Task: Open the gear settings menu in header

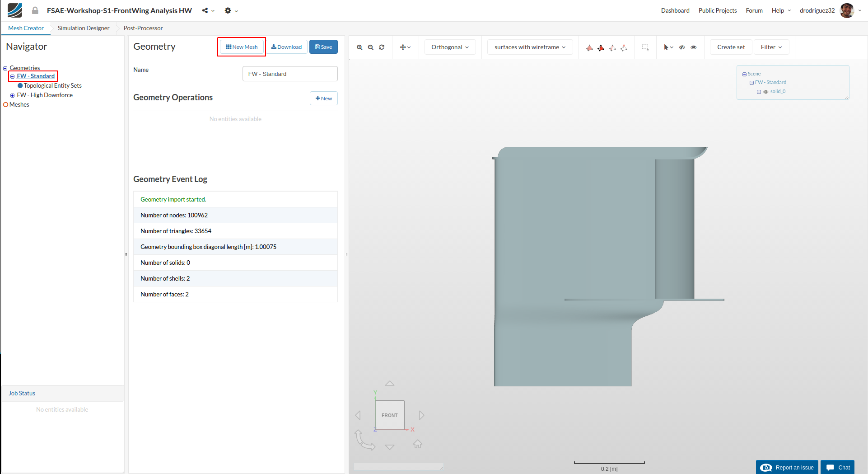Action: (x=228, y=10)
